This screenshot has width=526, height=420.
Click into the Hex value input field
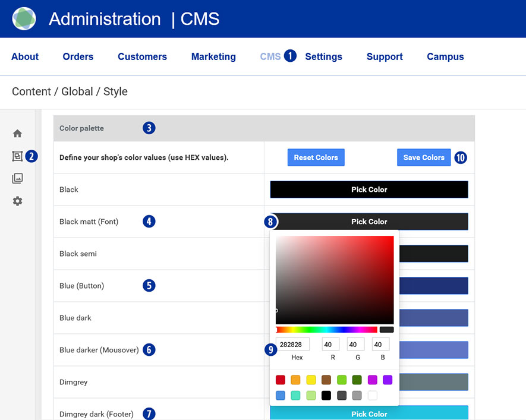pos(293,345)
